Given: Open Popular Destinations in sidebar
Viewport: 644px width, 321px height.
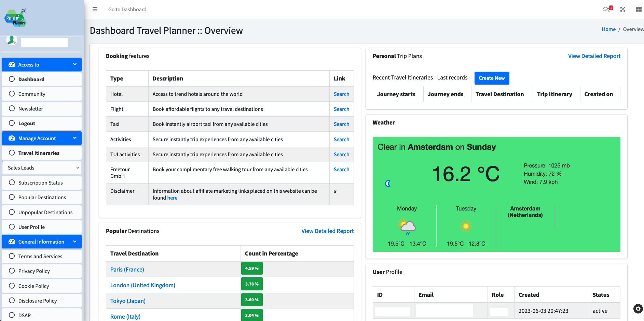Looking at the screenshot, I should (x=42, y=197).
